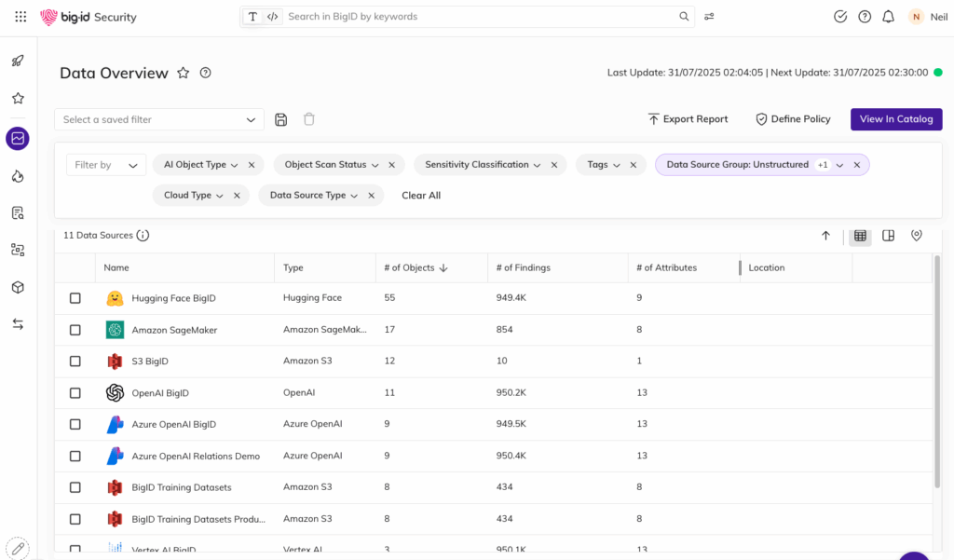Switch to table grid view icon
Screen dimensions: 954x560
coord(860,236)
